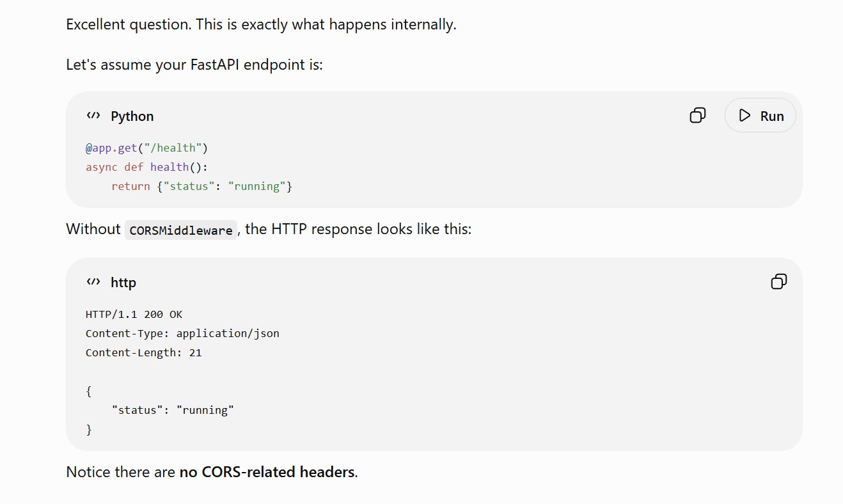Click the code icon beside Python label

[x=93, y=116]
